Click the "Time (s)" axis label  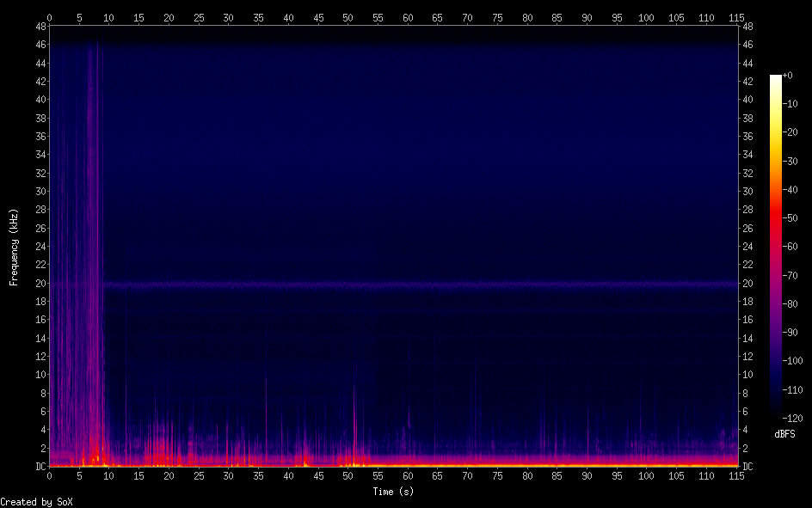[394, 492]
